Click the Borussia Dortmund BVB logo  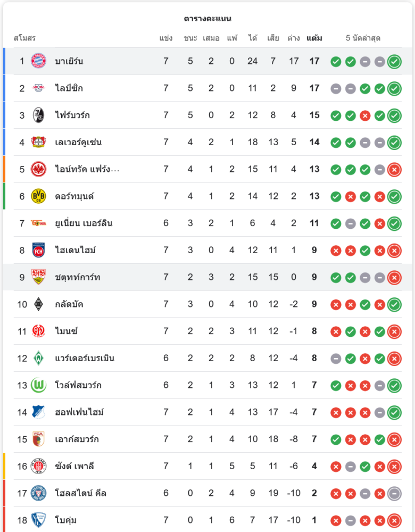tap(38, 196)
